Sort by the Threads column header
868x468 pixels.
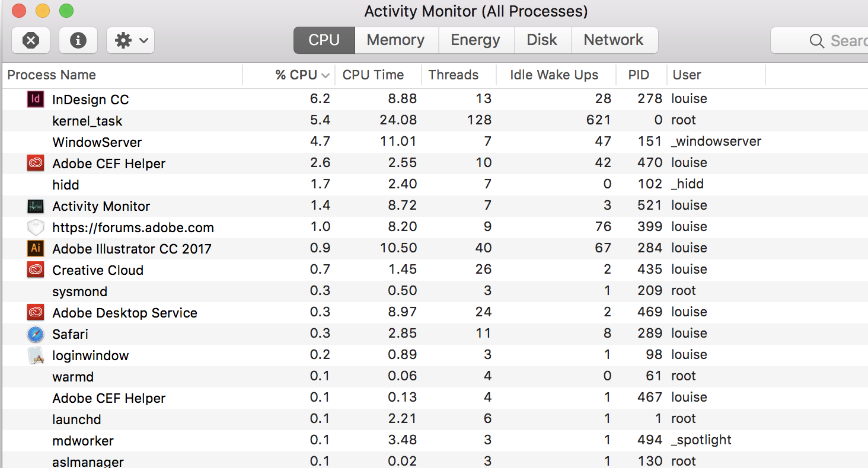[x=454, y=75]
